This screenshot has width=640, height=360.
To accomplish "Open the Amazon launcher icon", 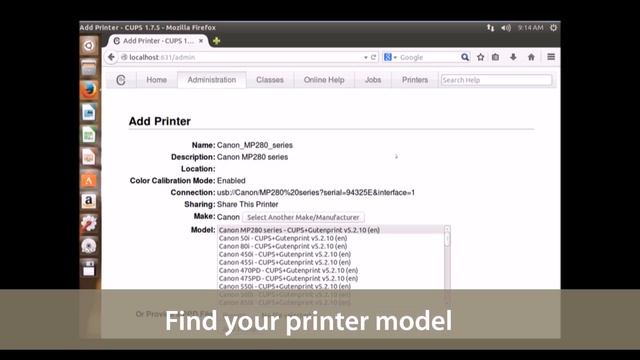I will [x=89, y=201].
